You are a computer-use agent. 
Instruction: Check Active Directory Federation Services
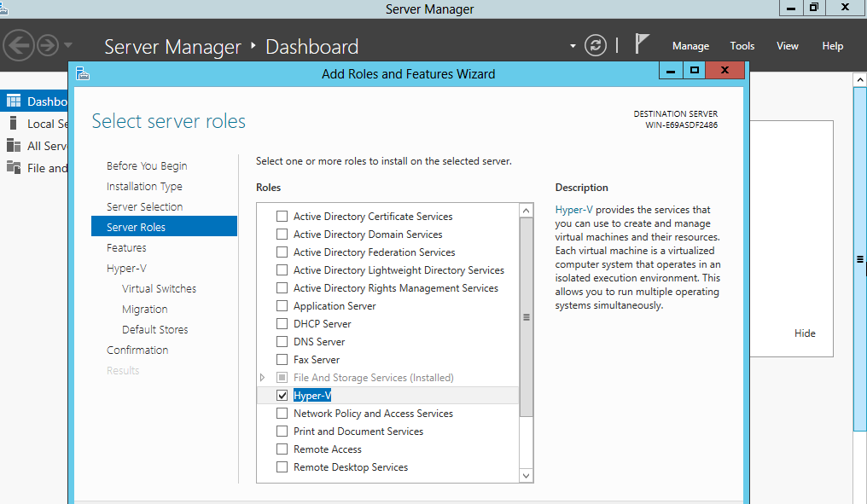(x=282, y=252)
